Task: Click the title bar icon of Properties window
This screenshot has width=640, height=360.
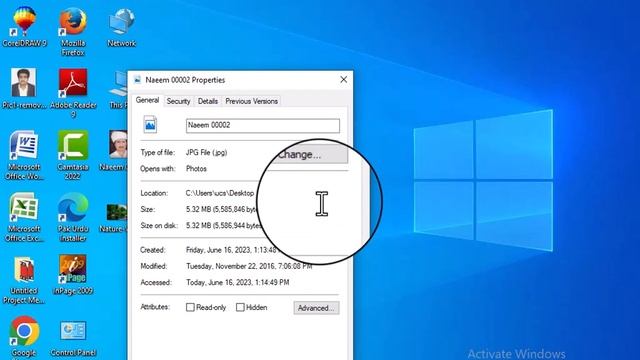Action: pyautogui.click(x=138, y=80)
